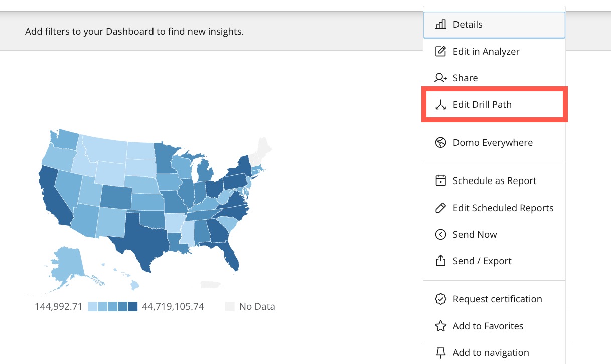Image resolution: width=611 pixels, height=364 pixels.
Task: Select Share in the options menu
Action: click(x=495, y=78)
